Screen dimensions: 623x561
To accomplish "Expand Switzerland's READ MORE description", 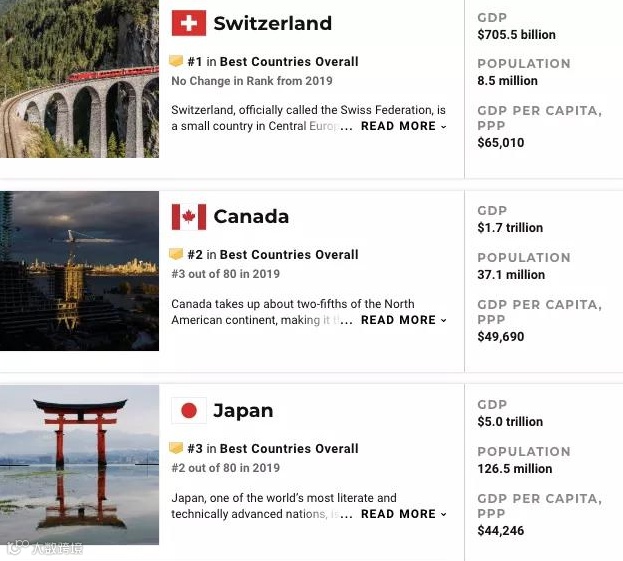I will pyautogui.click(x=403, y=127).
